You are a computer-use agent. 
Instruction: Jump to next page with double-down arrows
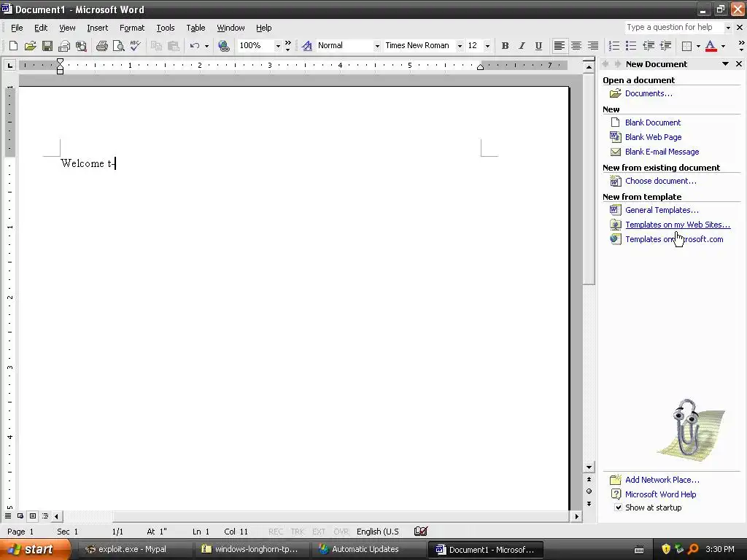[x=589, y=503]
